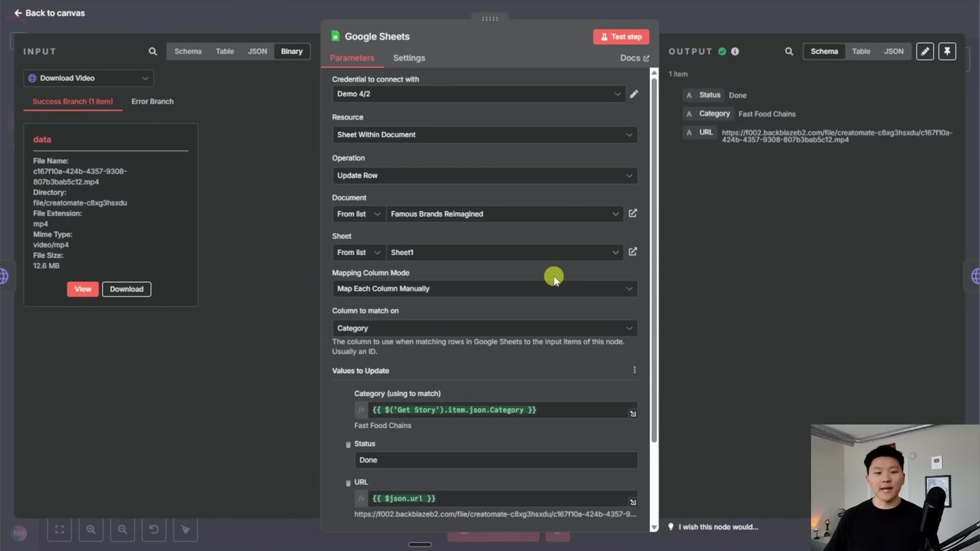The height and width of the screenshot is (551, 980).
Task: Switch output view to JSON
Action: coord(893,52)
